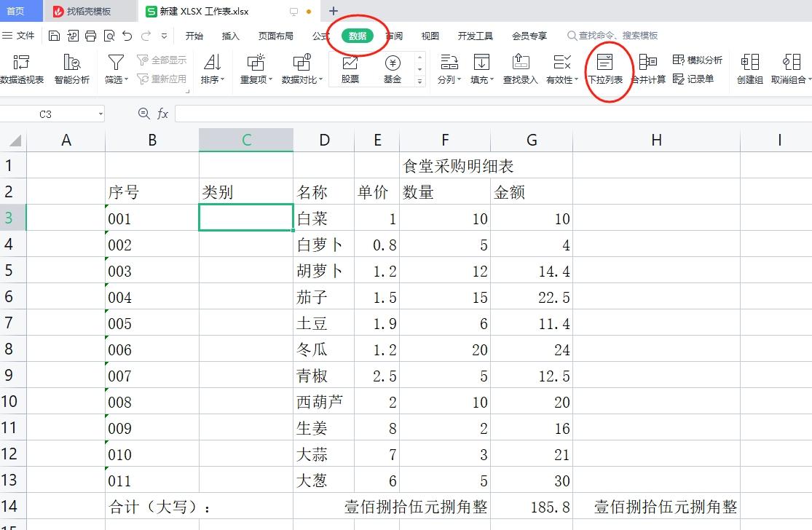Image resolution: width=812 pixels, height=530 pixels.
Task: Save the workbook with the save icon
Action: (54, 36)
